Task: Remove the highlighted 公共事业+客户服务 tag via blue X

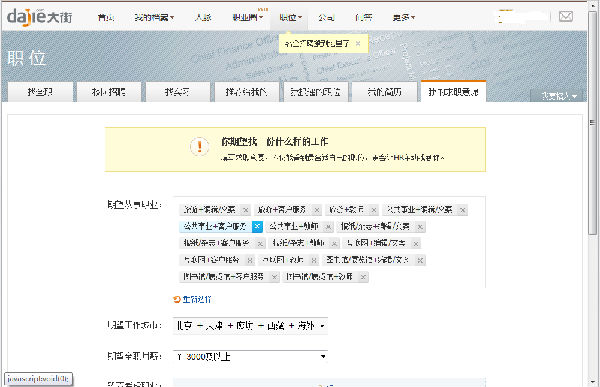Action: (257, 226)
